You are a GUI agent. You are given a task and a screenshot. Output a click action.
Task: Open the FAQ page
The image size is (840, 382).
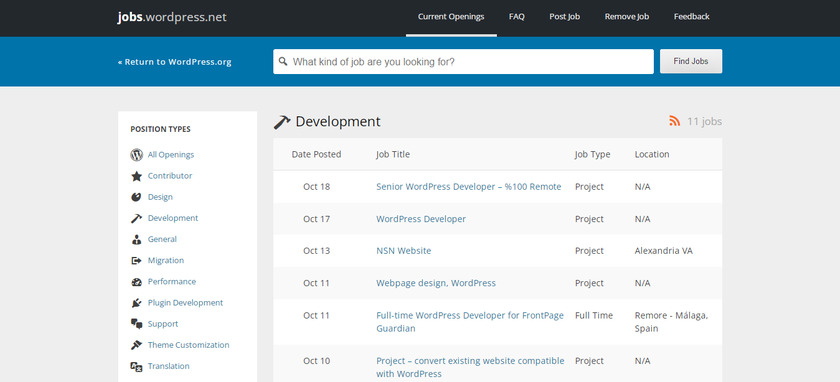pos(516,17)
